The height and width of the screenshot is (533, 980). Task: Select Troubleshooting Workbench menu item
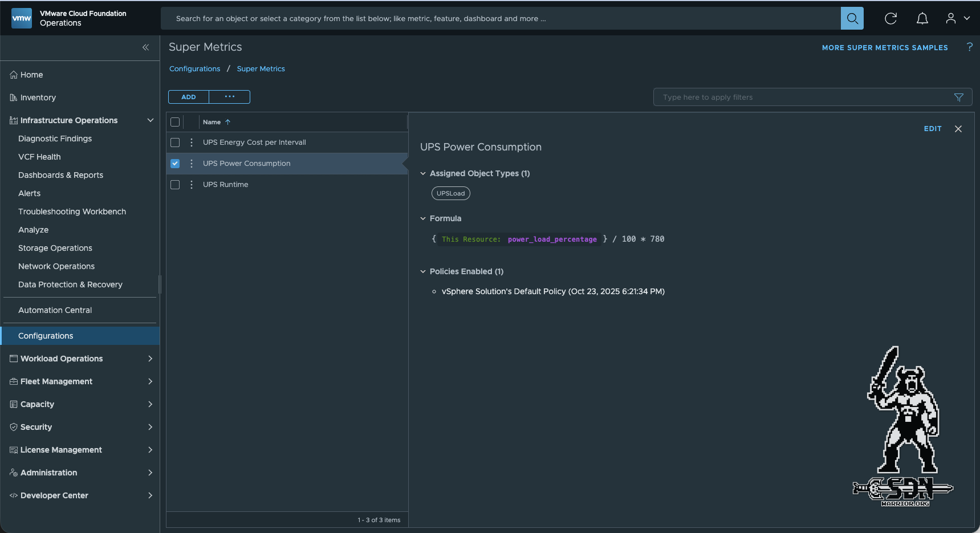pyautogui.click(x=72, y=211)
